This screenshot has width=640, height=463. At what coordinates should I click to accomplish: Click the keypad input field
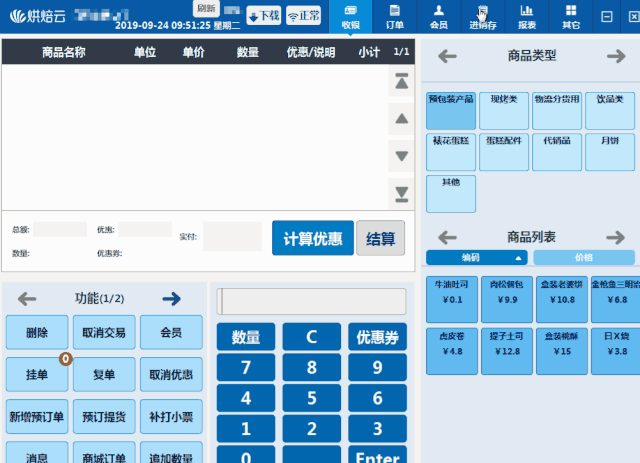point(312,302)
